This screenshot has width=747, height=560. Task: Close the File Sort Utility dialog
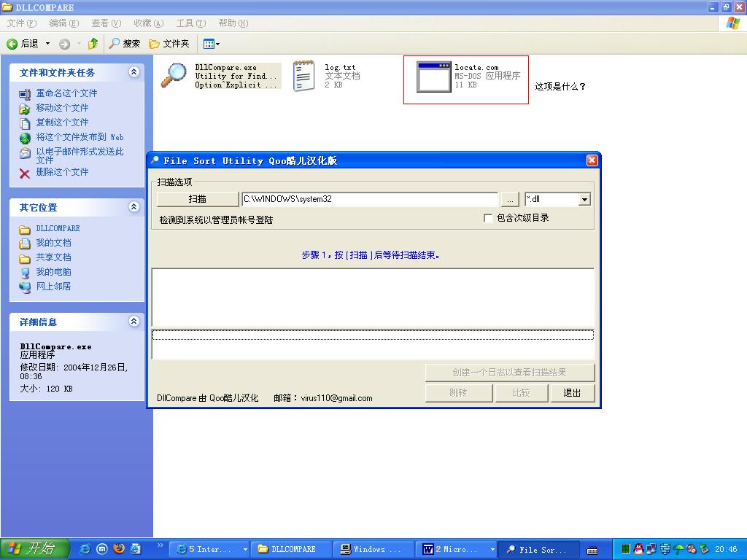(592, 160)
